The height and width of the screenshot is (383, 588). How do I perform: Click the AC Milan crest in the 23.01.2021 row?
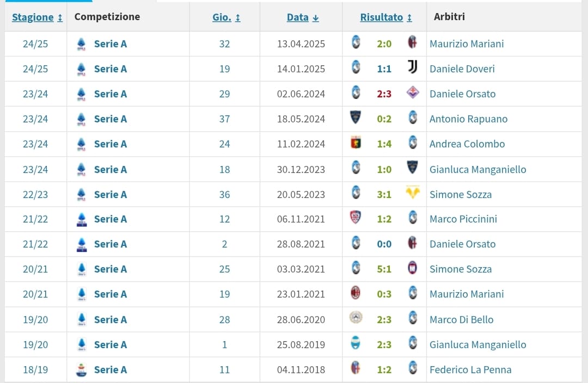[356, 292]
